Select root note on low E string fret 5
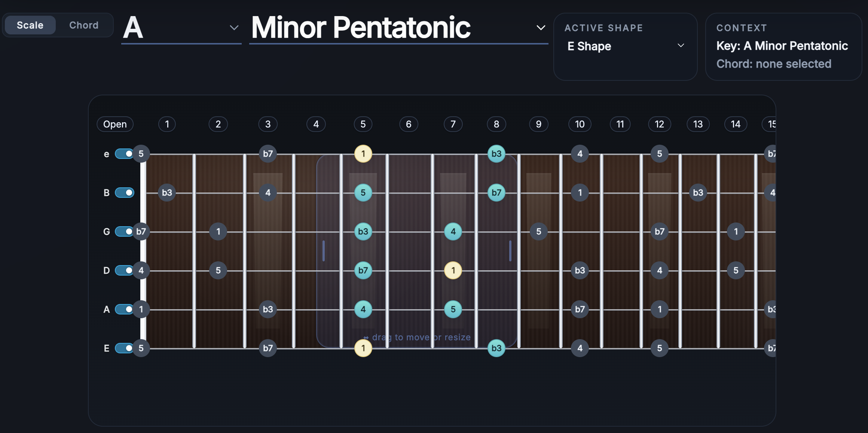Image resolution: width=868 pixels, height=433 pixels. click(x=363, y=348)
